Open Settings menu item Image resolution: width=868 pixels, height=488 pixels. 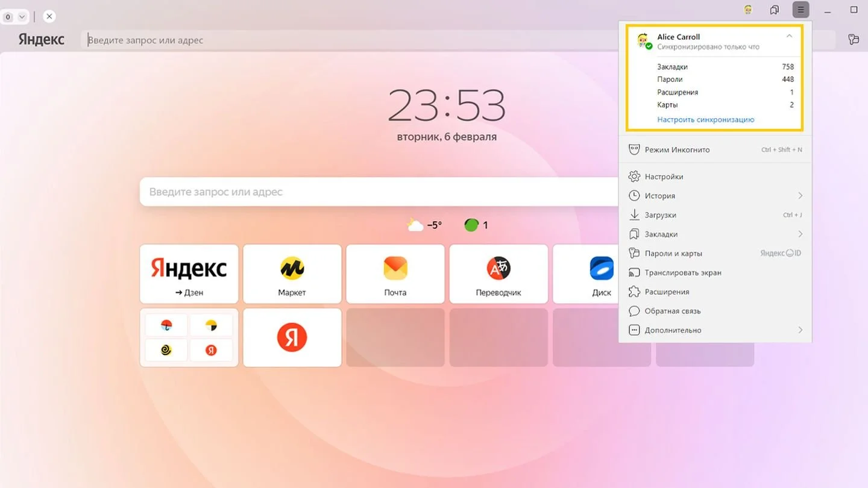tap(715, 177)
